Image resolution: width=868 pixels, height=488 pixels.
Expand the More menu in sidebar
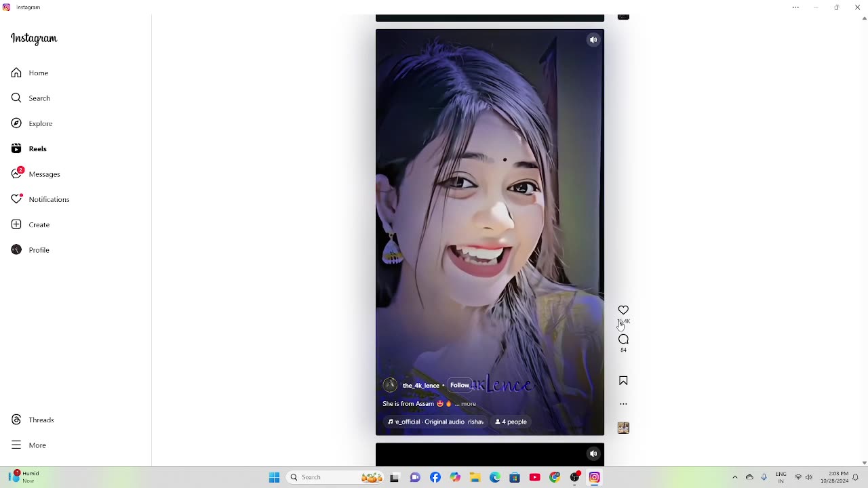coord(28,445)
